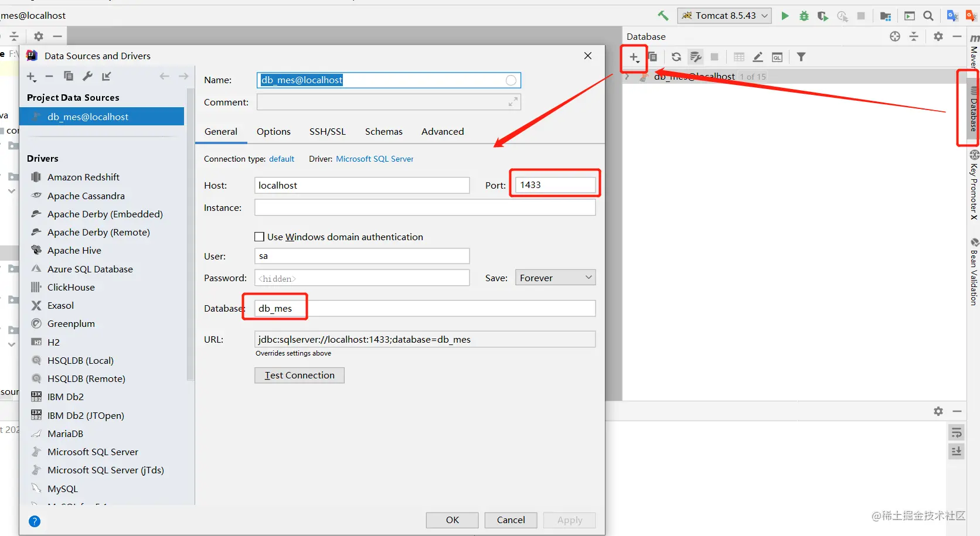Viewport: 980px width, 536px height.
Task: Open the wrench driver settings icon
Action: pos(87,76)
